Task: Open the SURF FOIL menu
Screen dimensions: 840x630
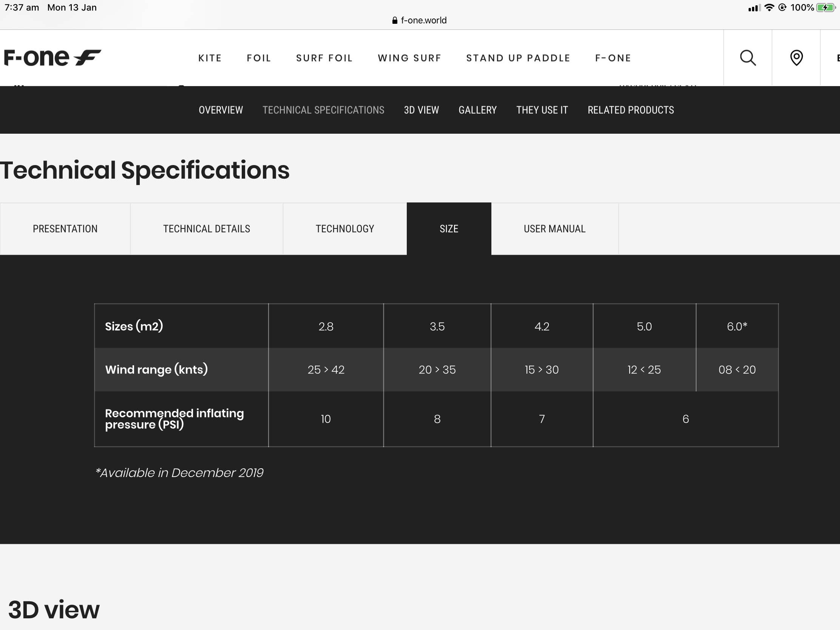Action: pos(324,58)
